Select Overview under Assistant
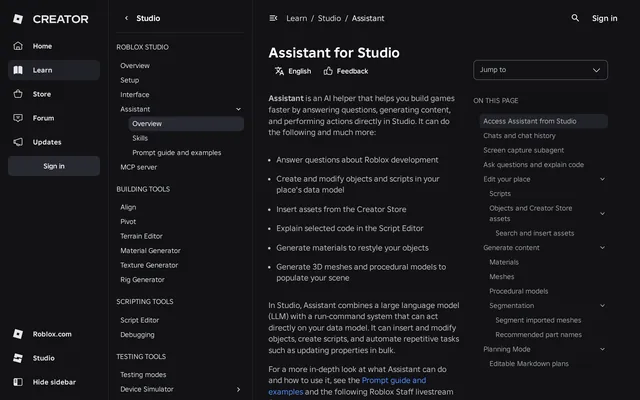The width and height of the screenshot is (640, 400). (x=186, y=123)
